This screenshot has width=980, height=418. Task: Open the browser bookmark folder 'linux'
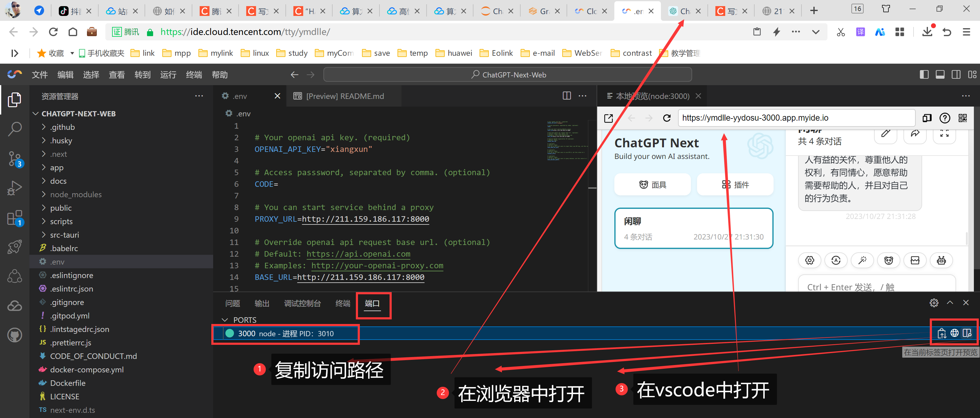[x=255, y=53]
